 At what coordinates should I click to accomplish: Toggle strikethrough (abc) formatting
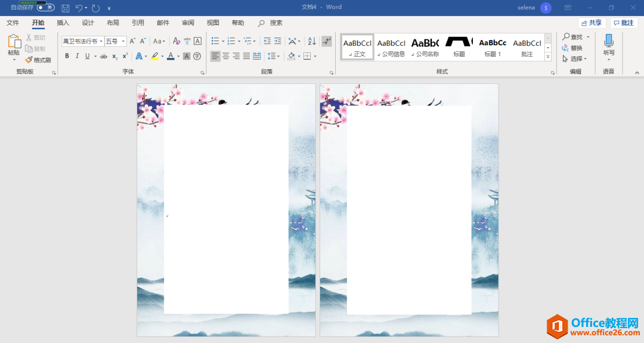click(104, 56)
